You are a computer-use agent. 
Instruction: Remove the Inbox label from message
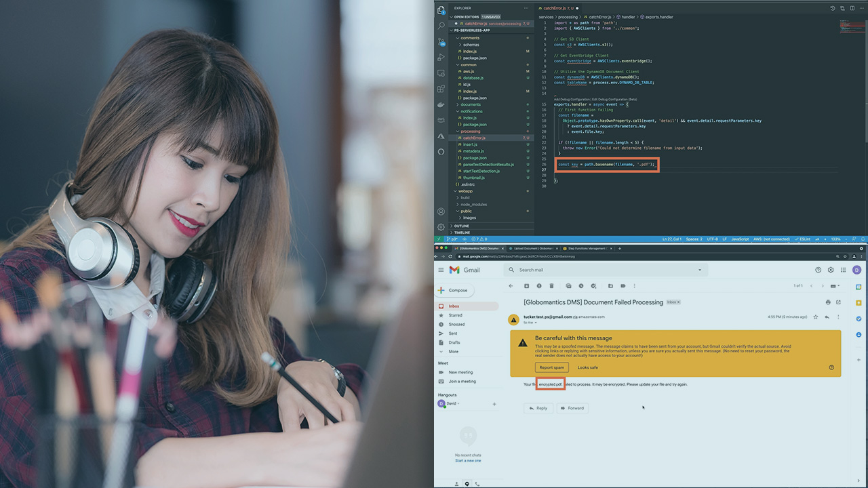click(677, 302)
